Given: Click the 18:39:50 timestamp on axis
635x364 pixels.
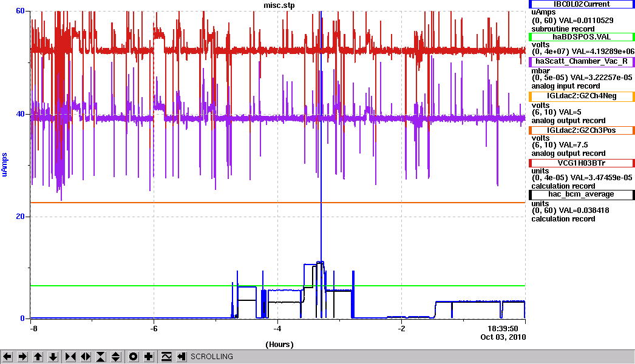Looking at the screenshot, I should 503,329.
